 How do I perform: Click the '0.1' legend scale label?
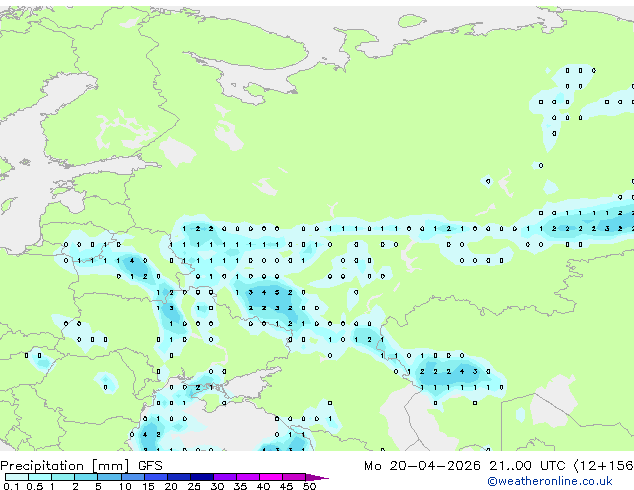point(11,486)
